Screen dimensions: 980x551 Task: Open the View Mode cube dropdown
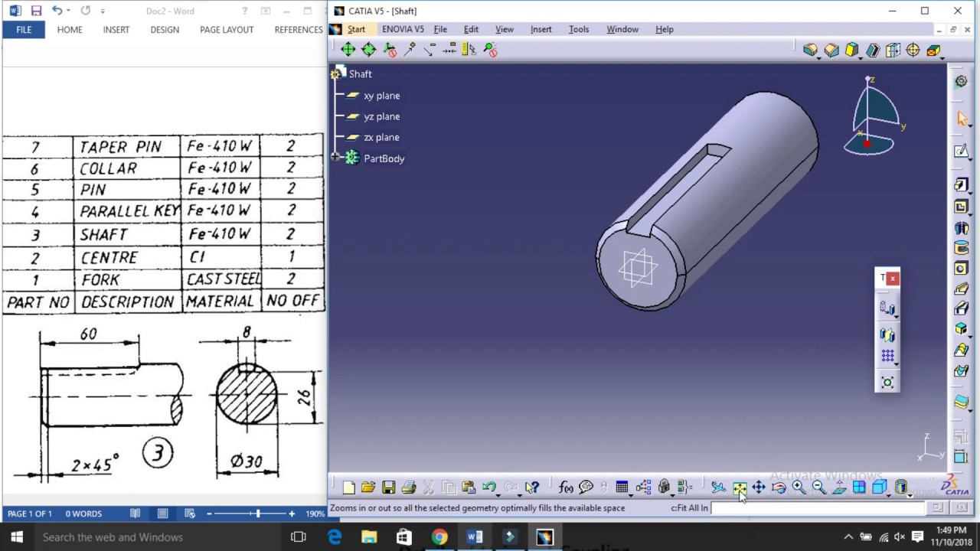[x=879, y=487]
